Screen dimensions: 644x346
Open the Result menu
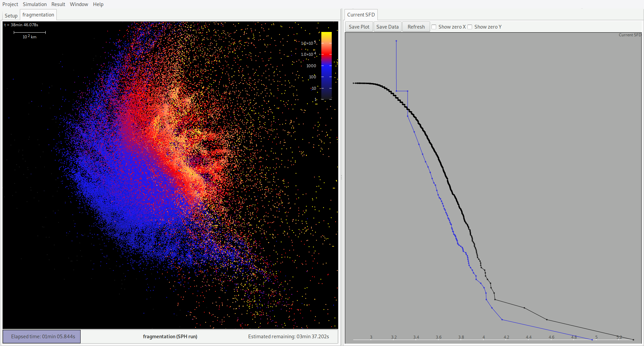tap(58, 4)
